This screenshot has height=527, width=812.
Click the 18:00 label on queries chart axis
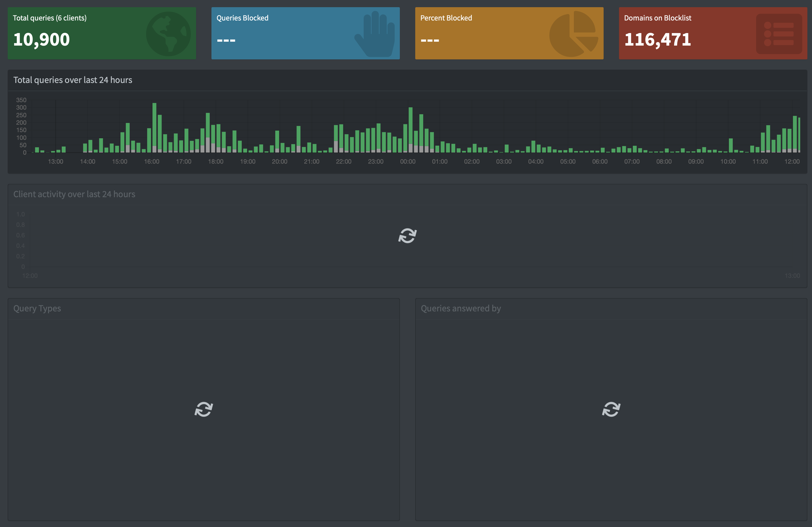[216, 162]
